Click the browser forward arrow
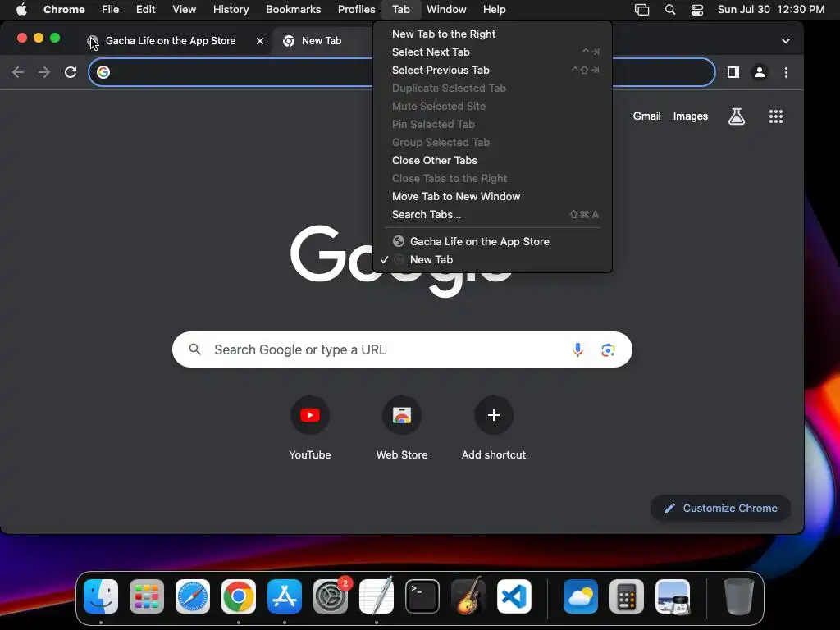Viewport: 840px width, 630px height. [x=44, y=72]
